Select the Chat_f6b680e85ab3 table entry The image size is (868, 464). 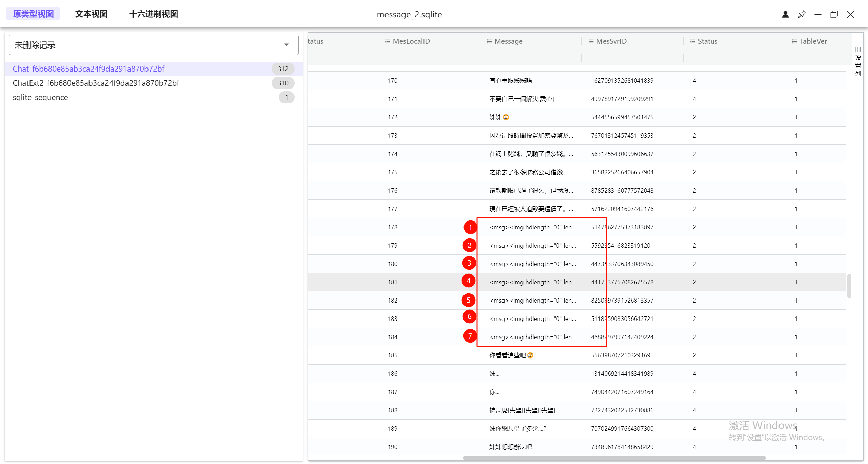click(x=88, y=69)
